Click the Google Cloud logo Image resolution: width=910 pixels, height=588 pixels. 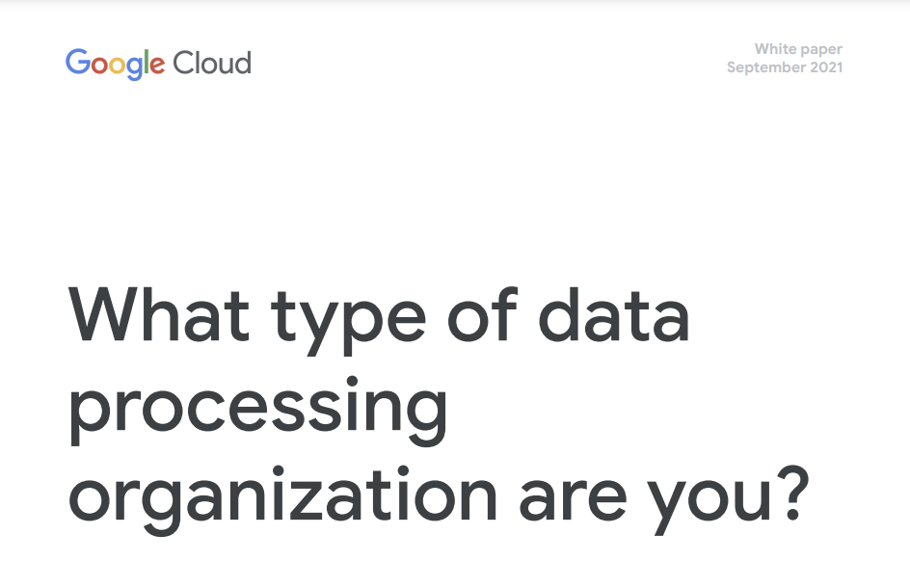[158, 64]
